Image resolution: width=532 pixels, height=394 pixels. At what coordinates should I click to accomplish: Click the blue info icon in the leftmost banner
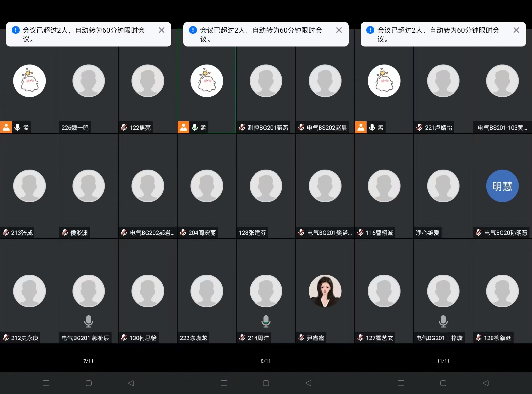[16, 30]
